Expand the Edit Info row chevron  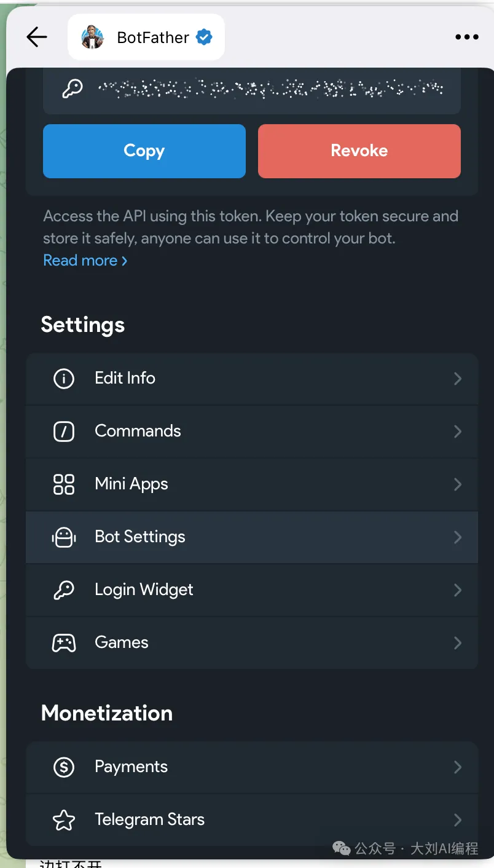[x=457, y=379]
